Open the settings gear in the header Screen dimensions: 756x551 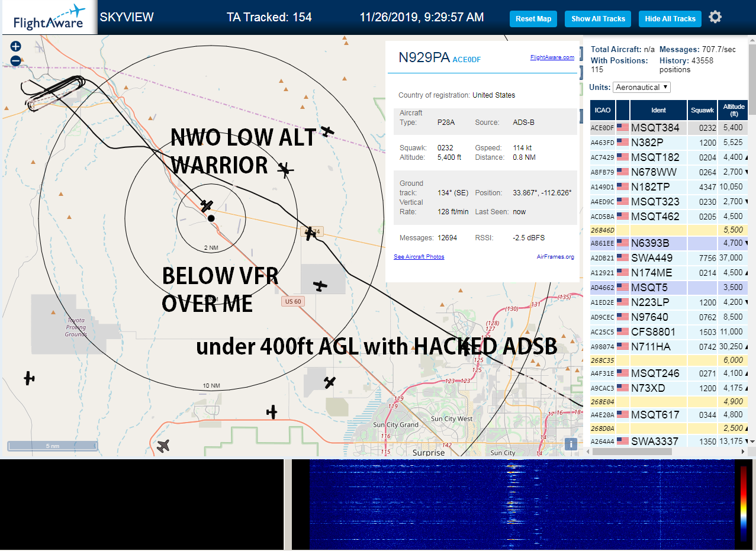pos(715,17)
